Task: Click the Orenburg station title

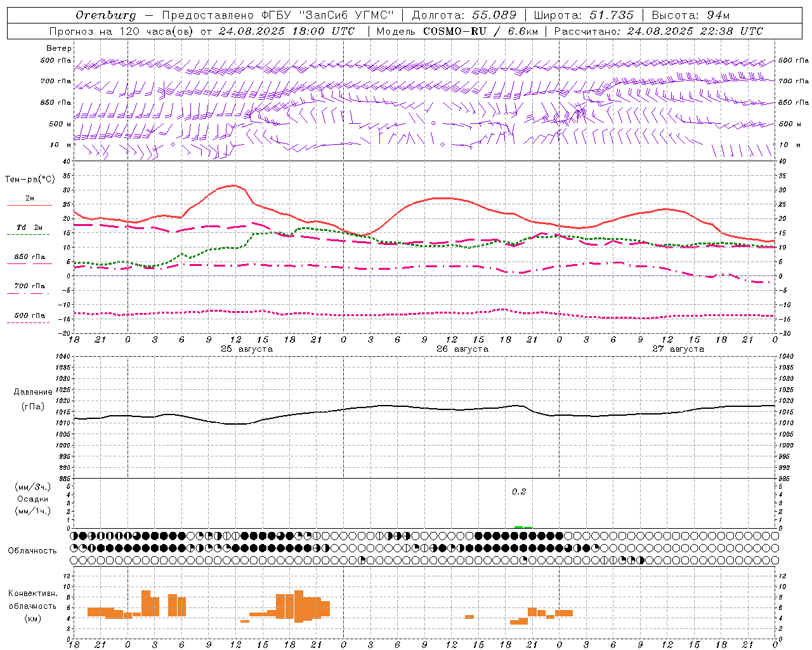Action: [x=106, y=15]
